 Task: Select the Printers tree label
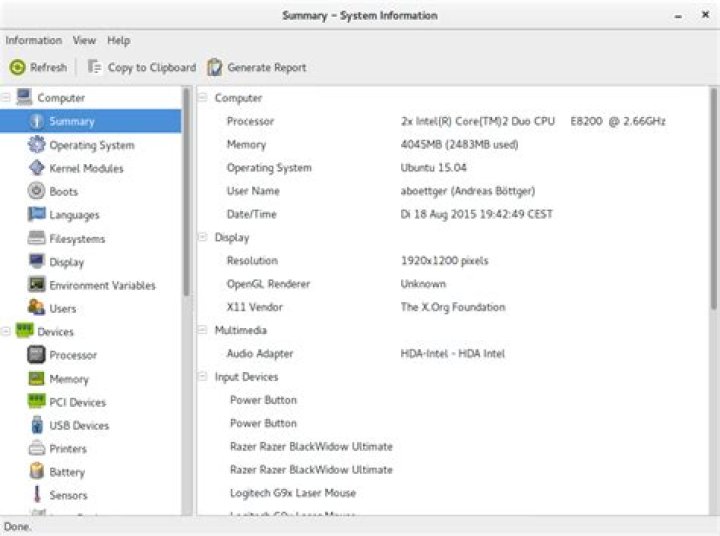[x=68, y=449]
